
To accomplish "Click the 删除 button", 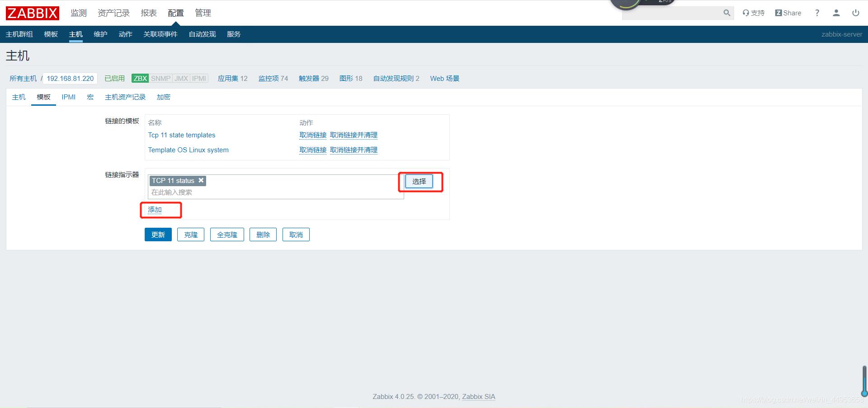I will pos(263,234).
